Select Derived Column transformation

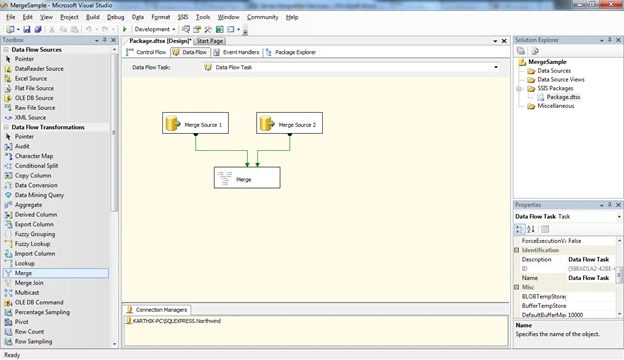tap(36, 214)
